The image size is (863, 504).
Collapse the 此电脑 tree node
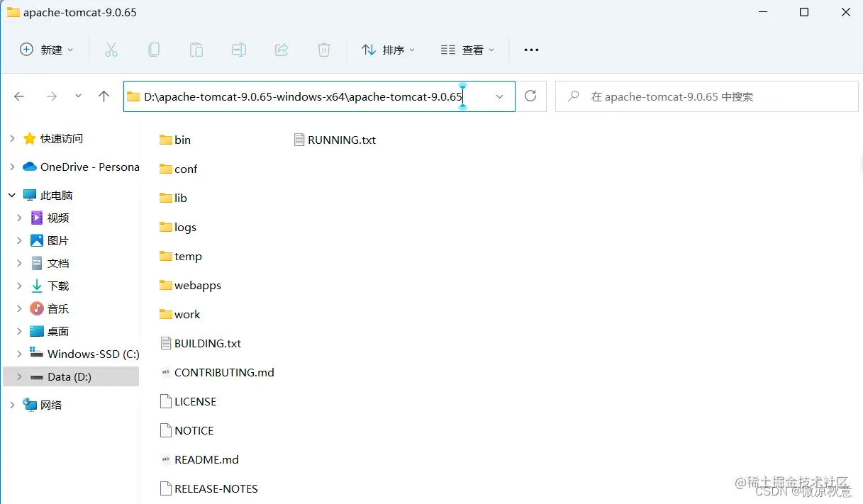[x=12, y=195]
